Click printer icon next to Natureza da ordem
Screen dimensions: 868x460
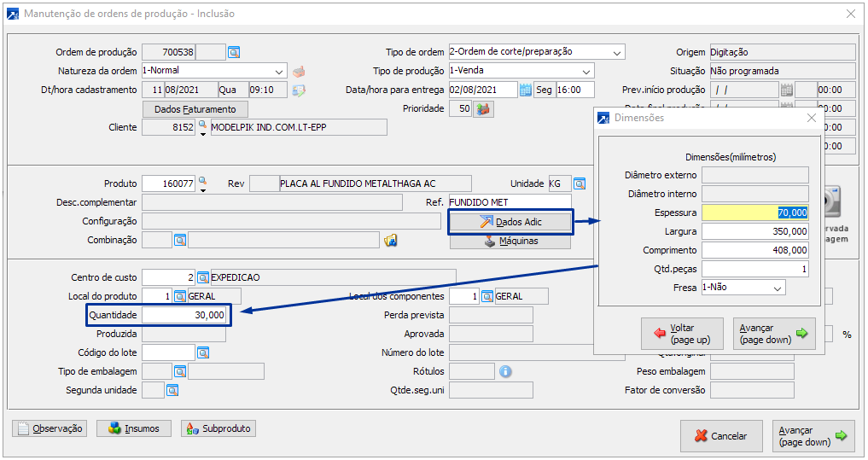[x=299, y=71]
